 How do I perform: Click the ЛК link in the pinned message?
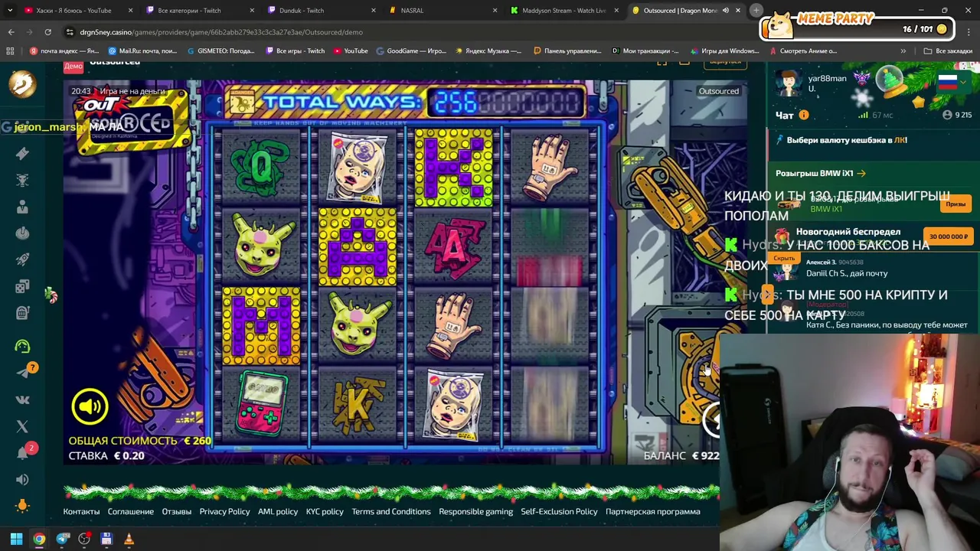(900, 141)
